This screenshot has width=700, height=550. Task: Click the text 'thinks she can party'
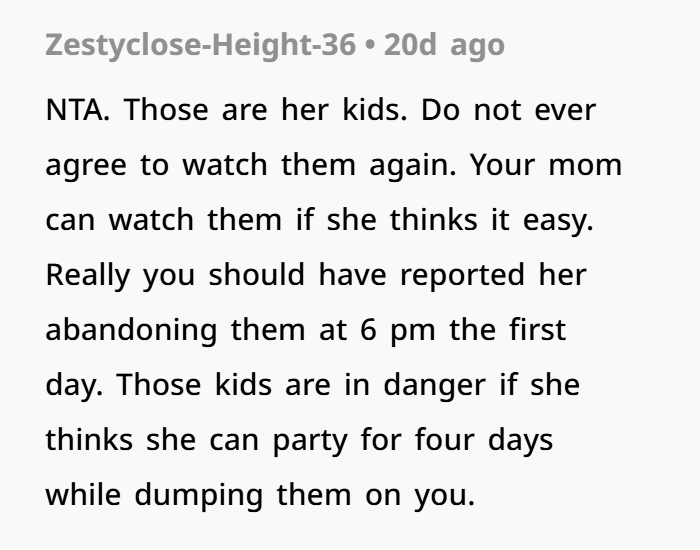pyautogui.click(x=196, y=441)
